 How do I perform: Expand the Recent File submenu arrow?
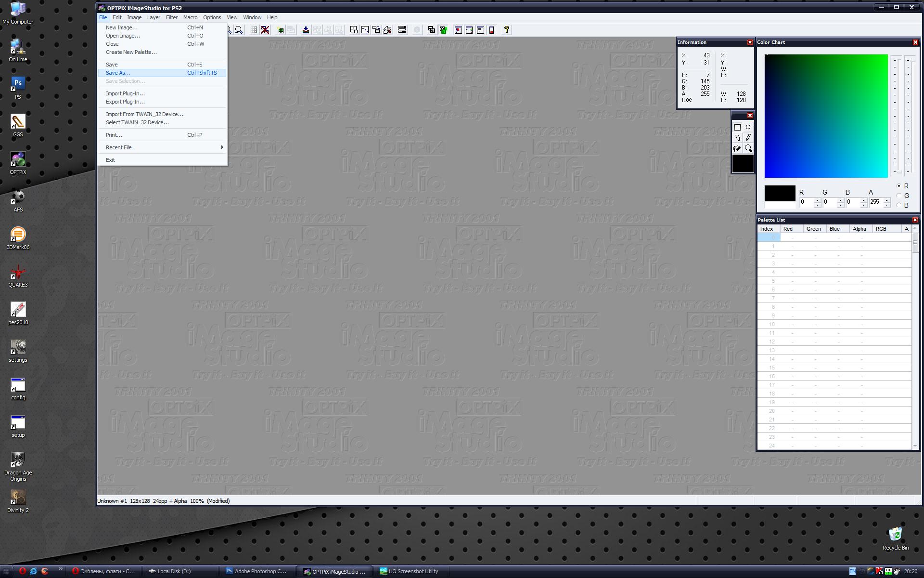point(222,147)
